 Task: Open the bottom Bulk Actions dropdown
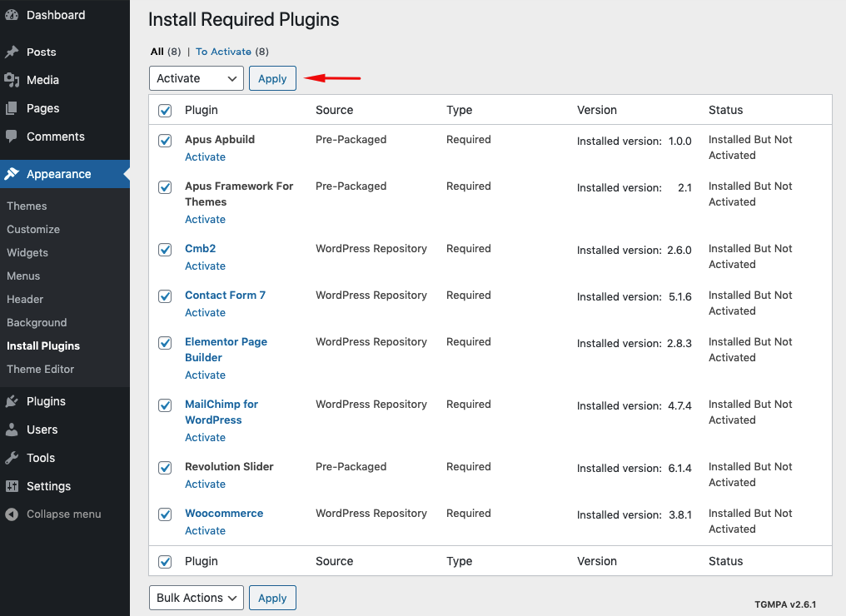tap(197, 598)
